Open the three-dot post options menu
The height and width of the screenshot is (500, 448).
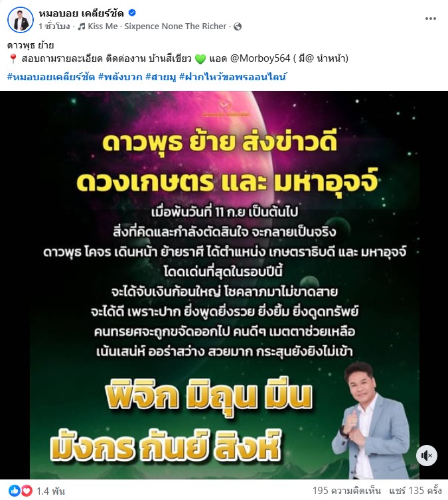[431, 19]
